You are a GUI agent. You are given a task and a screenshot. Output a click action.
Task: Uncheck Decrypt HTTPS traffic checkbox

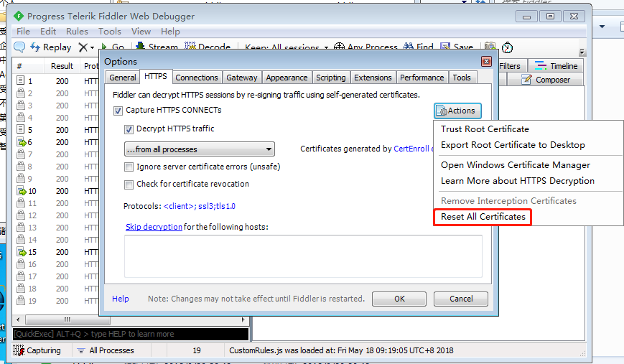coord(129,129)
